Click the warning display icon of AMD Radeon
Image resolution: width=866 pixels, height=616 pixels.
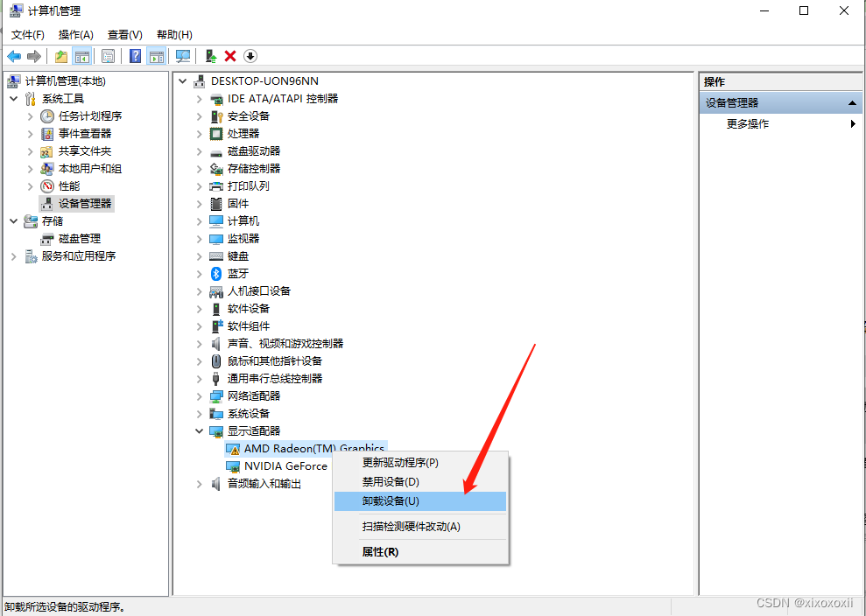[x=233, y=449]
